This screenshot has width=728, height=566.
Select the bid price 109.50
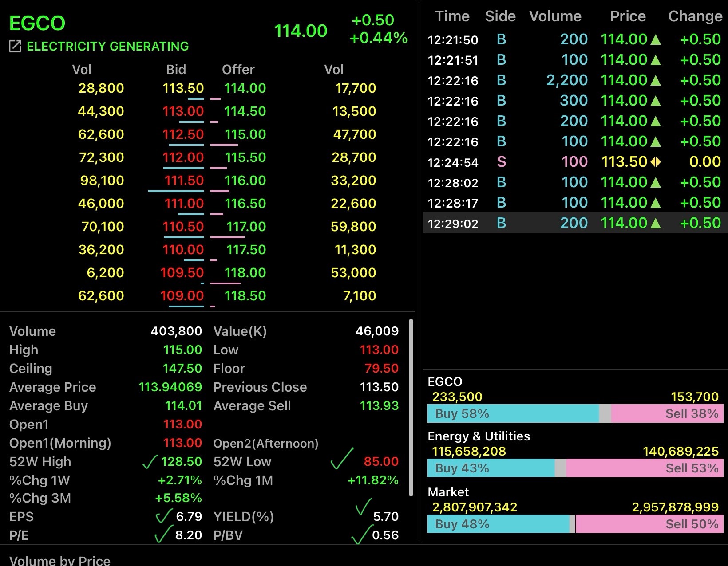pos(182,273)
